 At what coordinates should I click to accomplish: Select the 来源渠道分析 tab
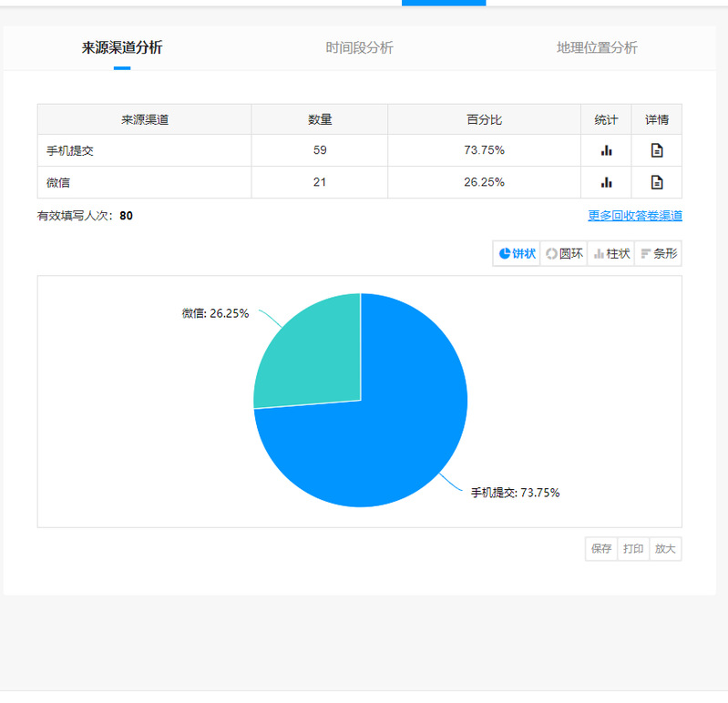click(122, 47)
